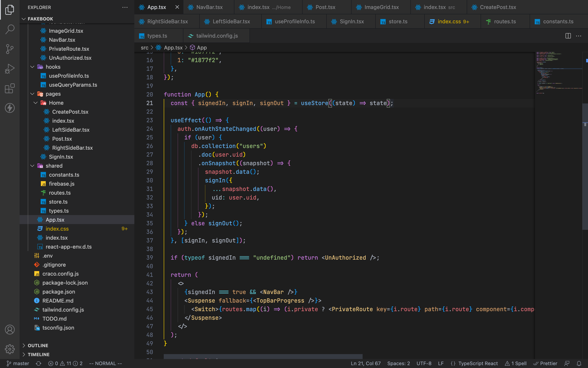Viewport: 588px width, 368px height.
Task: Click useStore on line 21
Action: coord(315,103)
